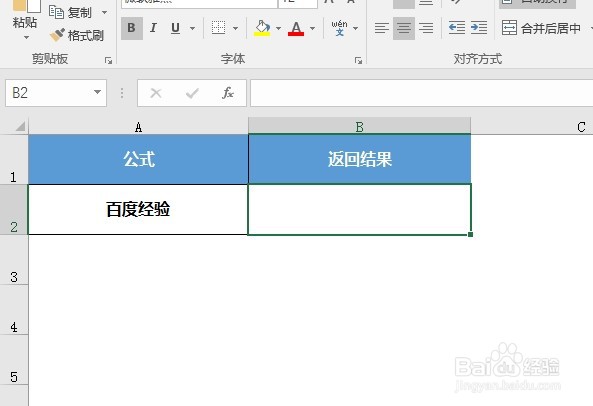This screenshot has height=406, width=593.
Task: Toggle Underline formatting
Action: pyautogui.click(x=175, y=28)
